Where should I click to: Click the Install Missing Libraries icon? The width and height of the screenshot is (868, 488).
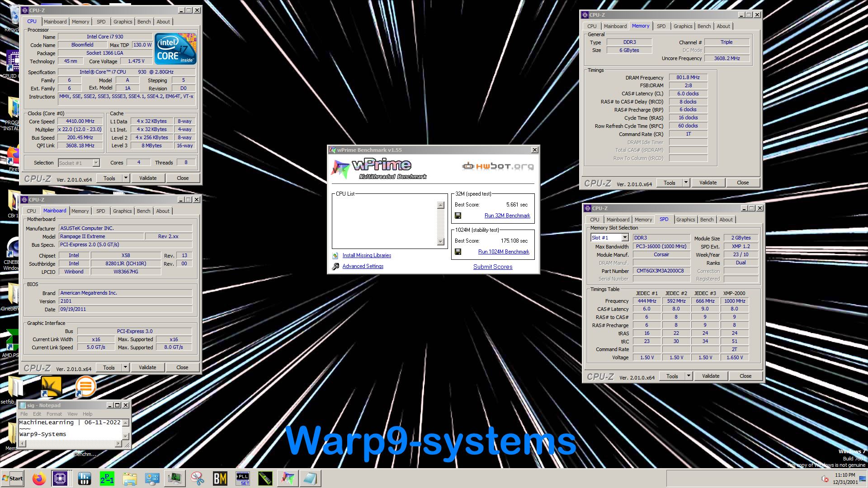click(x=335, y=255)
